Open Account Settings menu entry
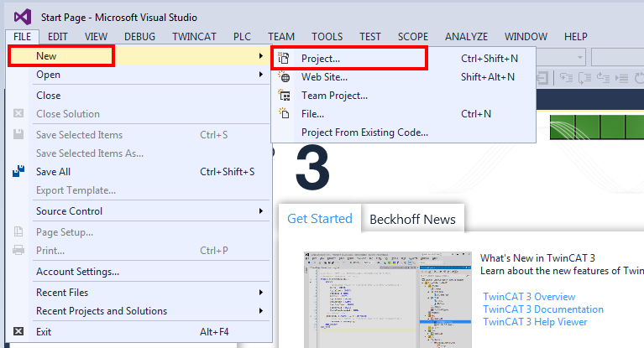The height and width of the screenshot is (348, 644). (x=139, y=271)
